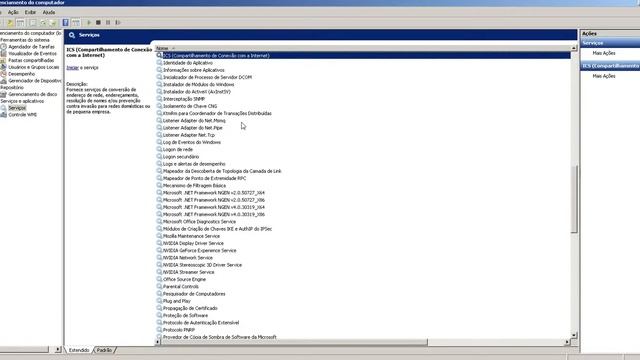This screenshot has width=640, height=360.
Task: Click the Controle WMI icon
Action: pyautogui.click(x=3, y=115)
